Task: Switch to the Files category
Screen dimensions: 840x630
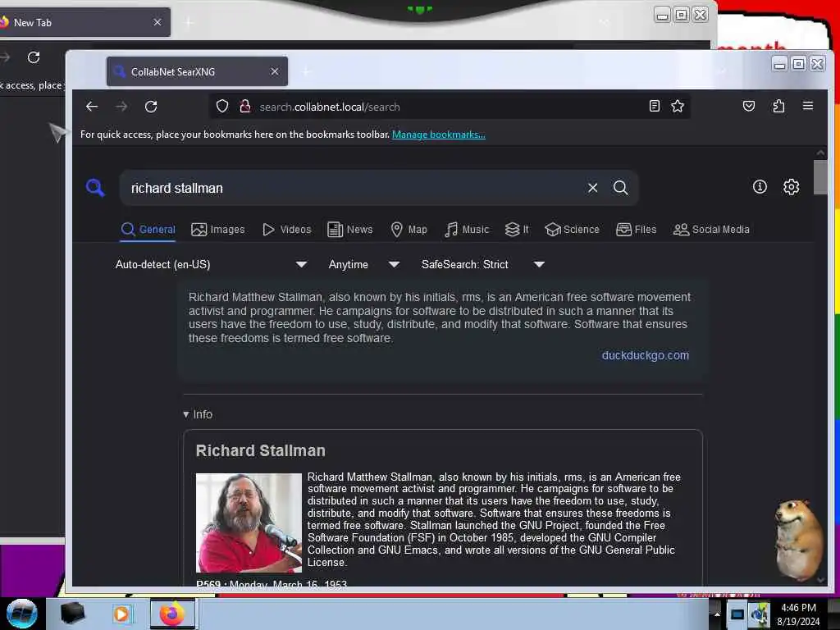Action: (x=637, y=230)
